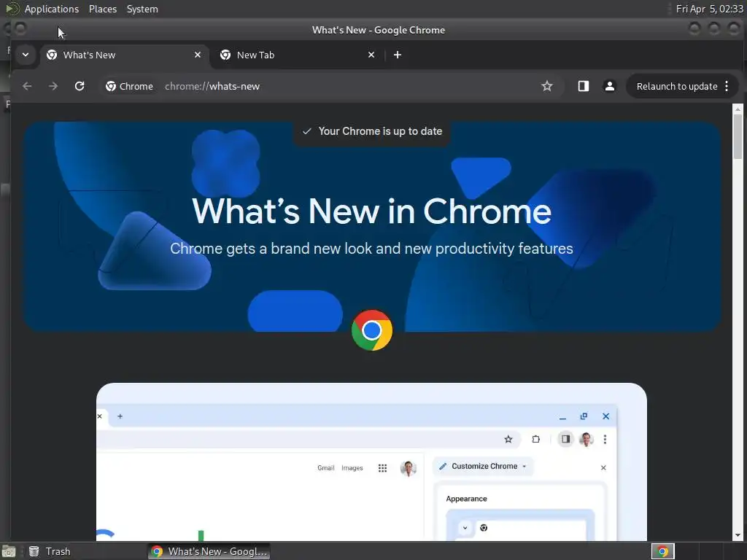Open the side panel icon
Viewport: 747px width, 560px height.
click(x=583, y=86)
